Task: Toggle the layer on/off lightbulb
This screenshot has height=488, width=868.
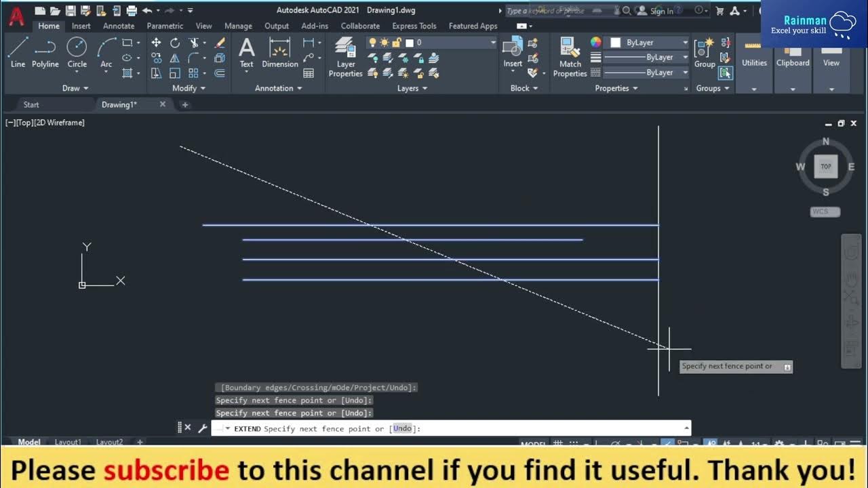Action: tap(372, 43)
